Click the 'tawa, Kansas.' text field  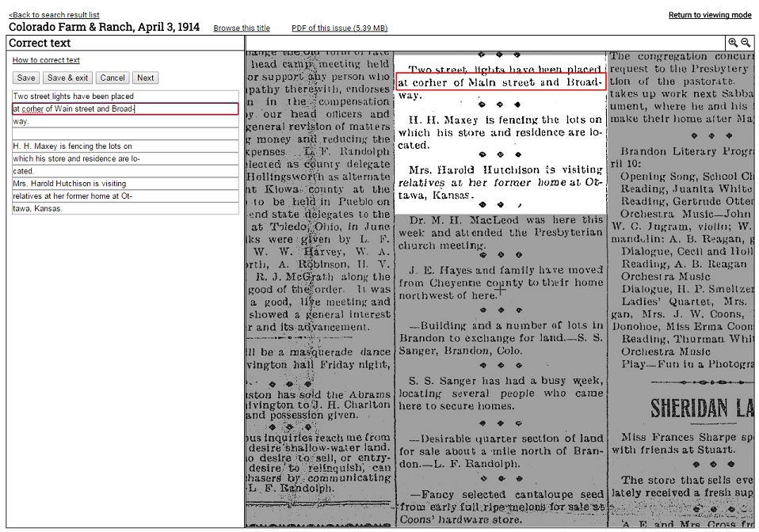(125, 209)
